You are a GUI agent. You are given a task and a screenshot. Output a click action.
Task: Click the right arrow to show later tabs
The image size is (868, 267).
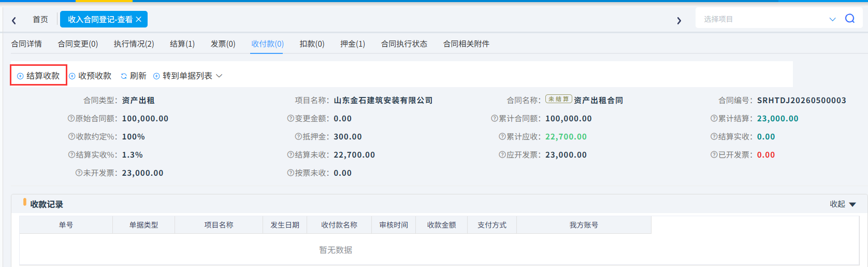click(x=679, y=21)
